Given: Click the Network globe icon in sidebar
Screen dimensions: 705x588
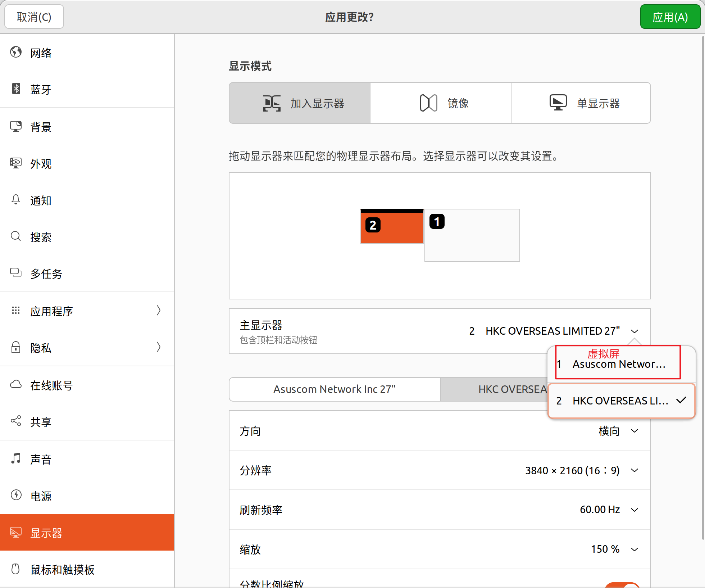Looking at the screenshot, I should coord(16,52).
